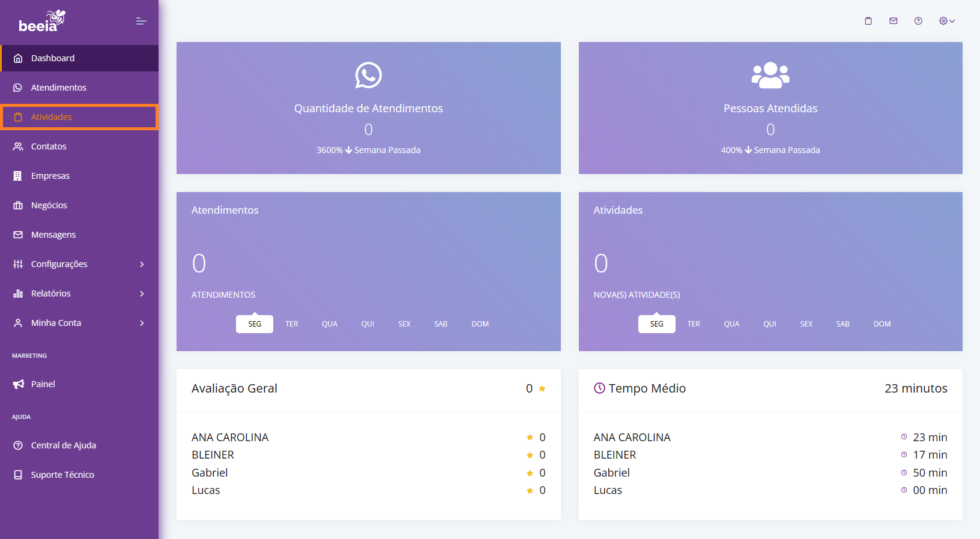The image size is (980, 539).
Task: Click the Empresas building icon
Action: click(x=18, y=176)
